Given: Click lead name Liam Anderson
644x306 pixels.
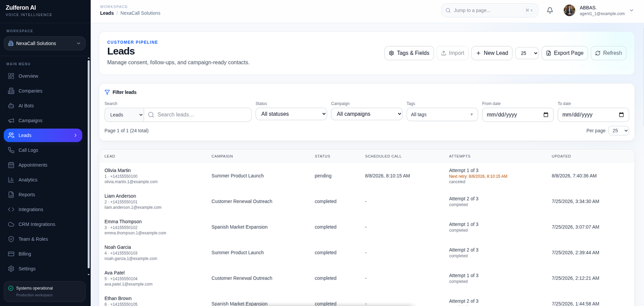Looking at the screenshot, I should (x=120, y=196).
